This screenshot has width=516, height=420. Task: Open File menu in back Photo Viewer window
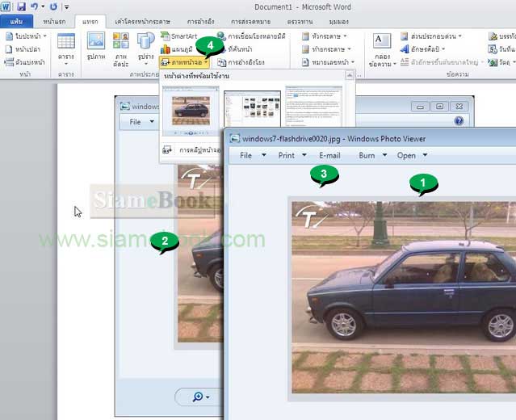point(141,122)
